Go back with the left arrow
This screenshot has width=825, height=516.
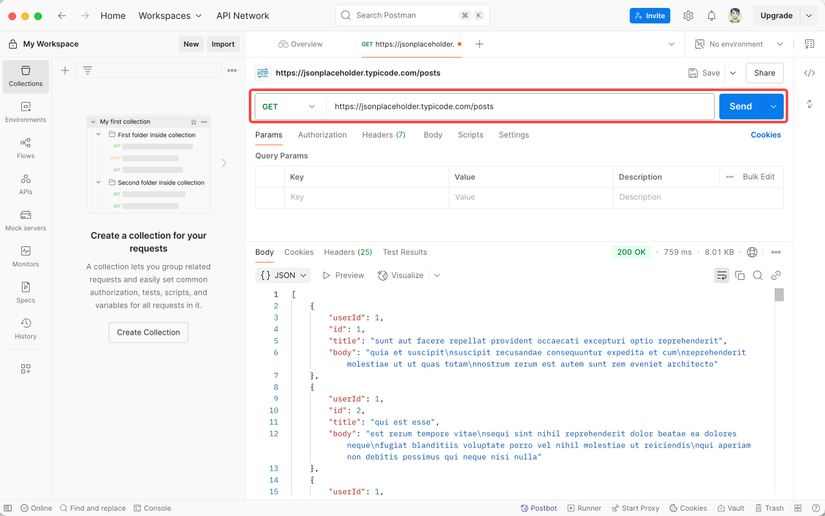[62, 16]
